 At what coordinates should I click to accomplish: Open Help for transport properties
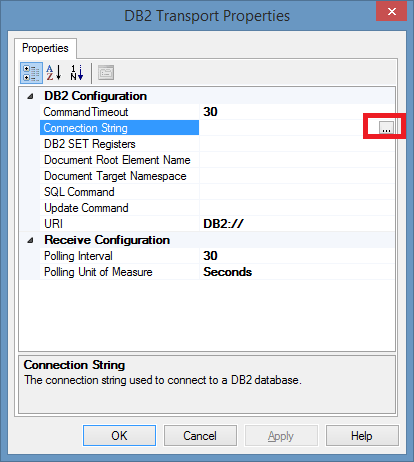click(362, 436)
